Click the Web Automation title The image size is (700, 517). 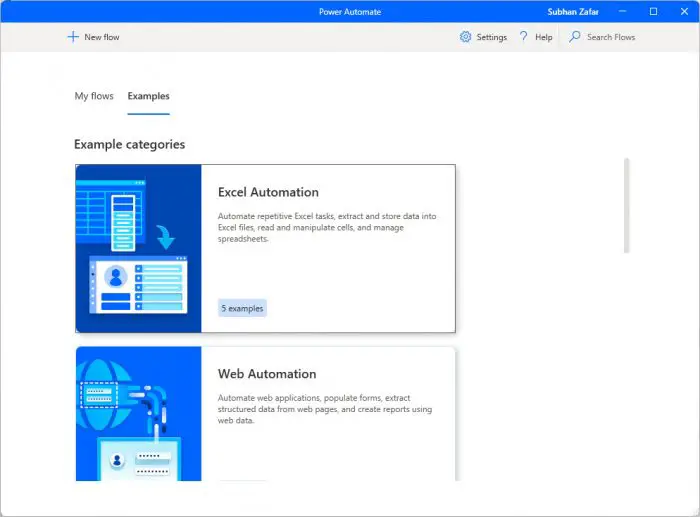267,374
